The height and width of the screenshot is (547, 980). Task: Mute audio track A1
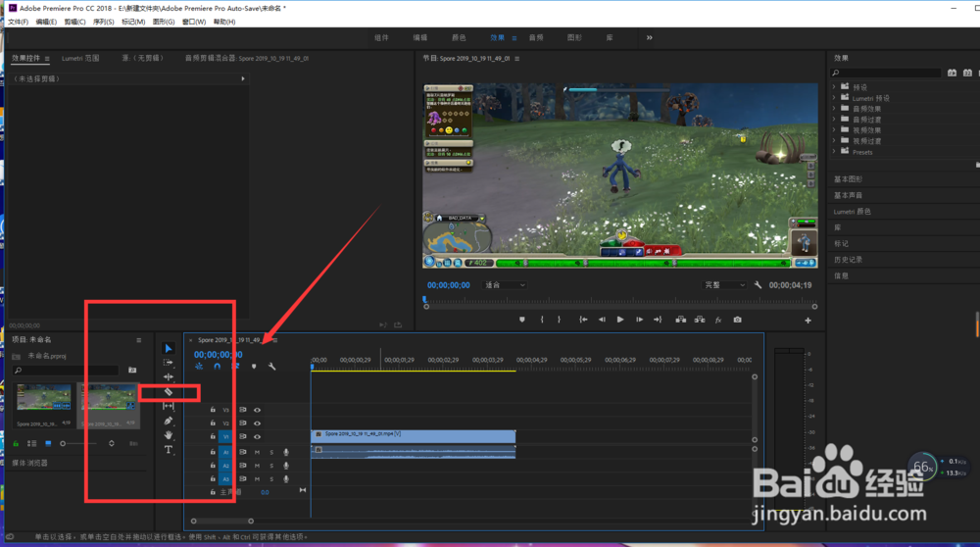[x=257, y=452]
